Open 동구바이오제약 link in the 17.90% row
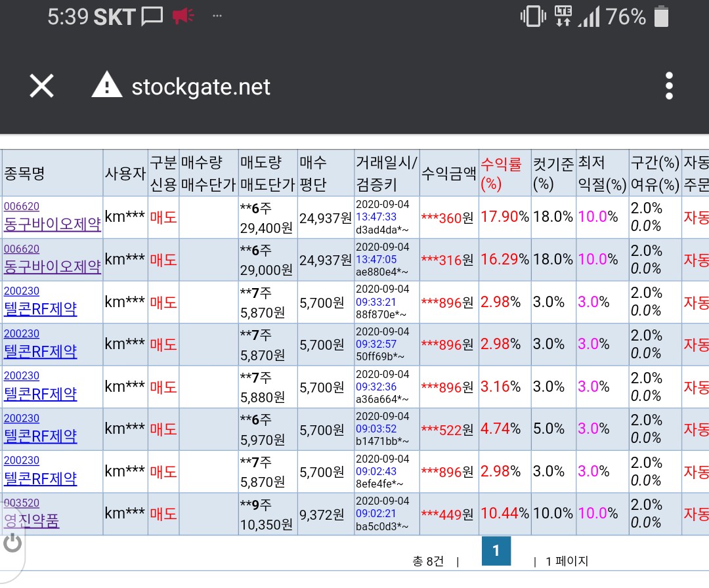The height and width of the screenshot is (588, 709). click(x=53, y=224)
